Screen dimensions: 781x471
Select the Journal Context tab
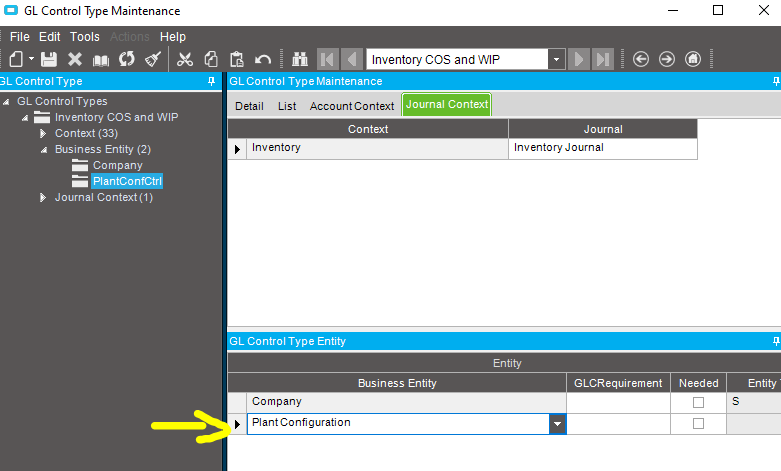click(447, 104)
